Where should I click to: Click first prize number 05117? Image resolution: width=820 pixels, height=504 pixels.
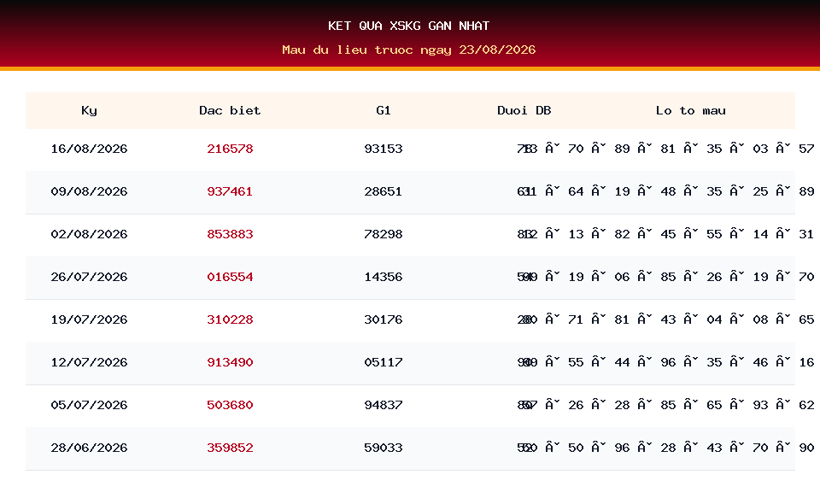(x=384, y=362)
